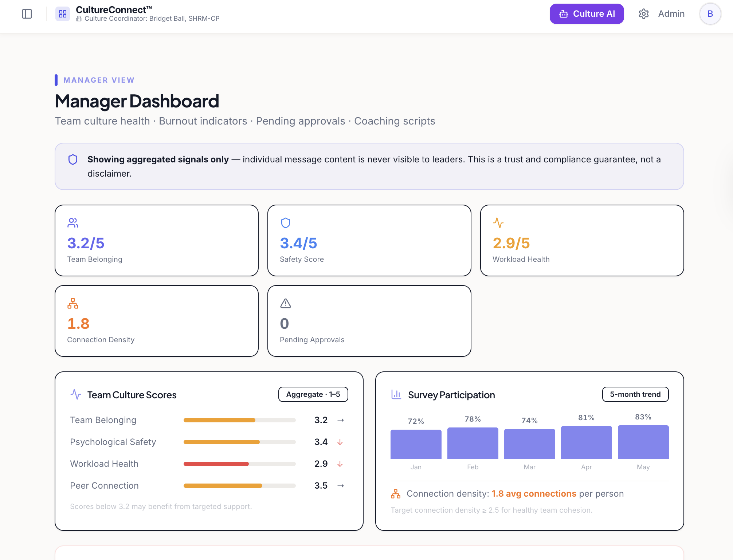
Task: Click the 'Team Culture Scores' panel title
Action: 132,395
